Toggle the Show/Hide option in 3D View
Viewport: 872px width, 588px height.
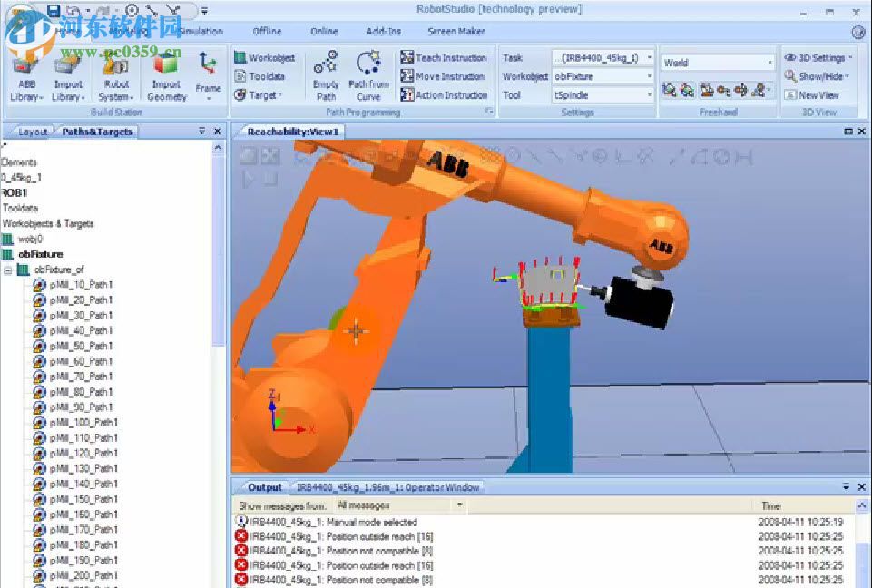click(x=816, y=76)
